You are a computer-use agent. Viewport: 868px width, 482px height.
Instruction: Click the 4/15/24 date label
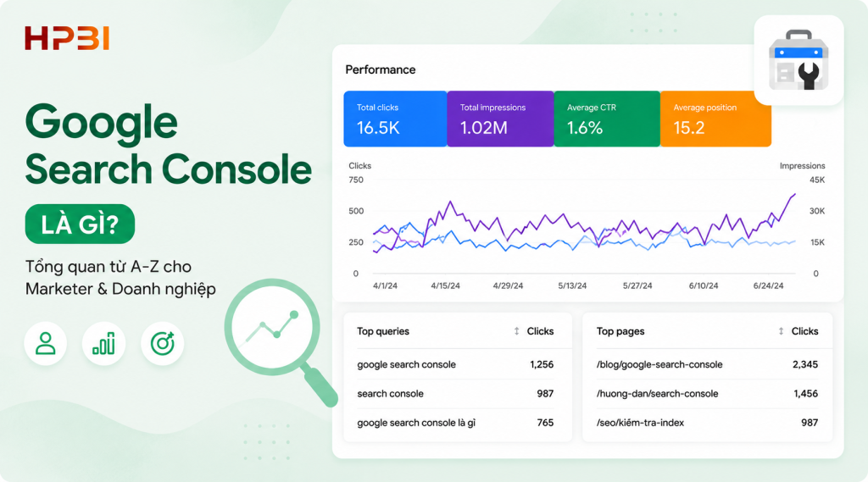point(445,285)
